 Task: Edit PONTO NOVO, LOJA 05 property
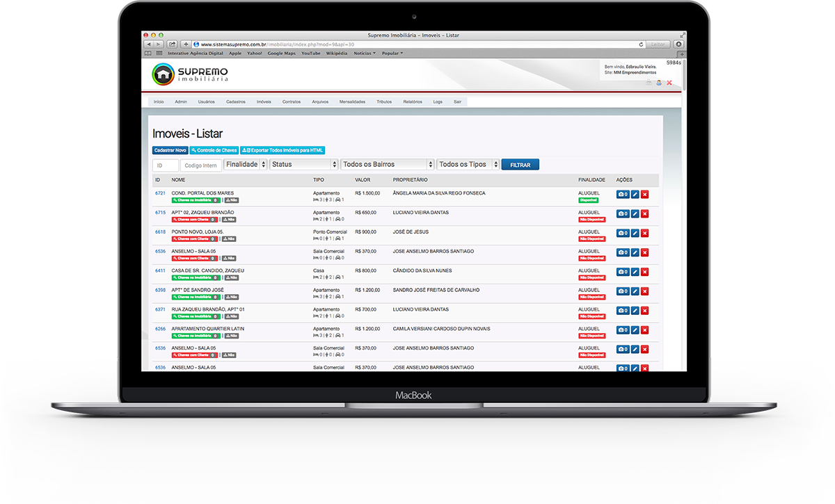point(635,234)
